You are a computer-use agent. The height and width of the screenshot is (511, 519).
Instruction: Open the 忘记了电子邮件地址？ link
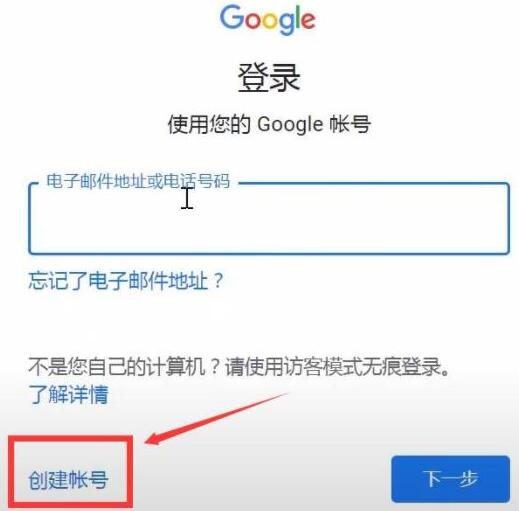(126, 280)
